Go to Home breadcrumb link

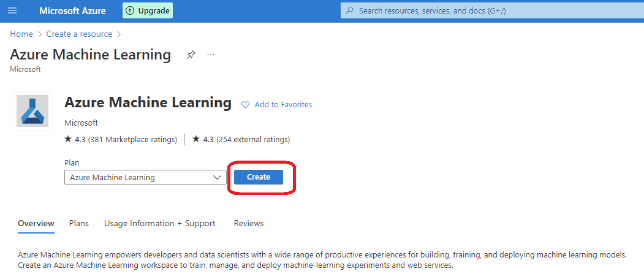coord(21,34)
